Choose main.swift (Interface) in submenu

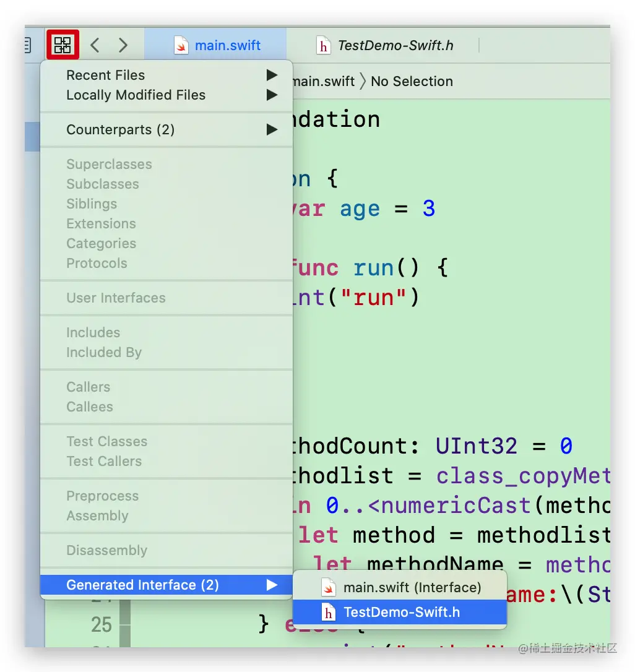400,588
